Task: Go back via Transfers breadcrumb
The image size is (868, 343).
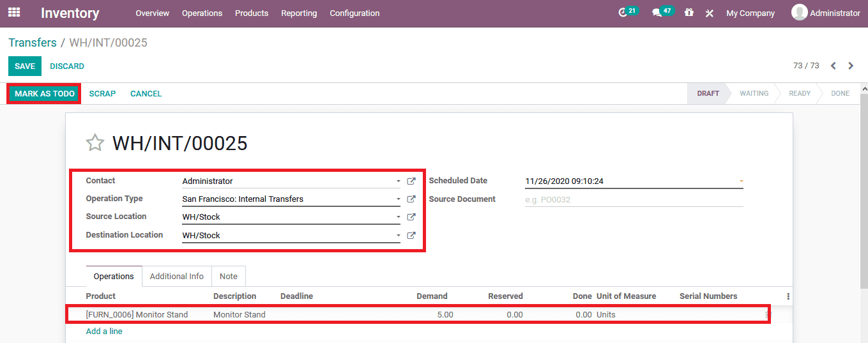Action: (33, 43)
